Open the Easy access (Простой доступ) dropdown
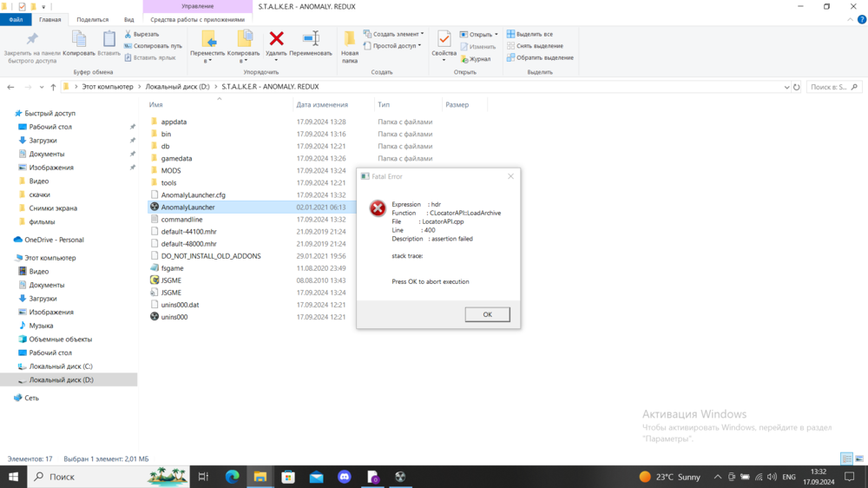The image size is (868, 488). click(392, 46)
